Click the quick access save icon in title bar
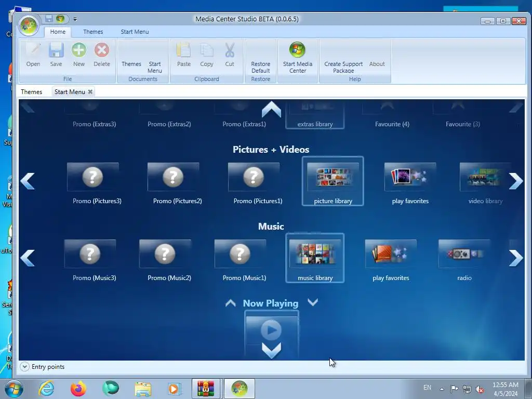This screenshot has height=399, width=532. click(x=49, y=19)
